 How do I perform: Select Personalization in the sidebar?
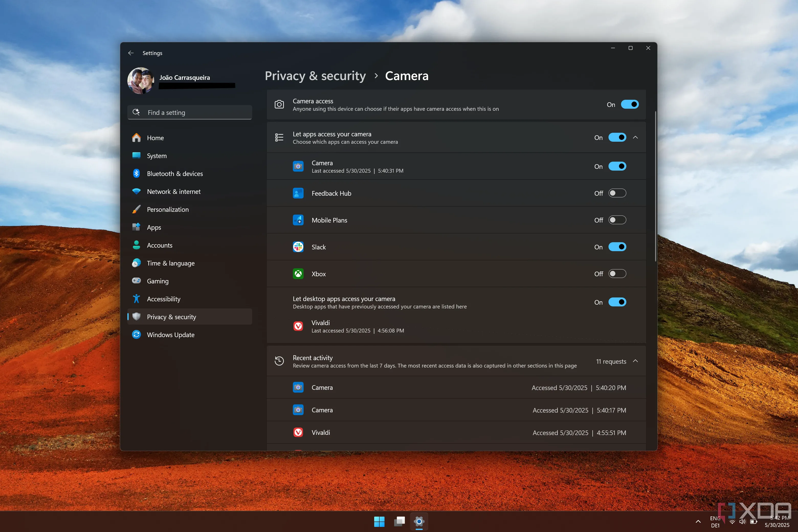pos(190,209)
